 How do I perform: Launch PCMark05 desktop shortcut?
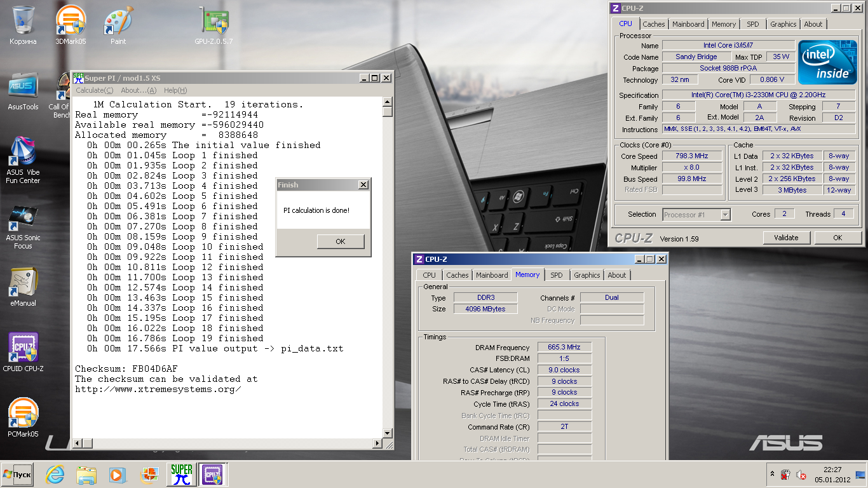click(x=23, y=418)
